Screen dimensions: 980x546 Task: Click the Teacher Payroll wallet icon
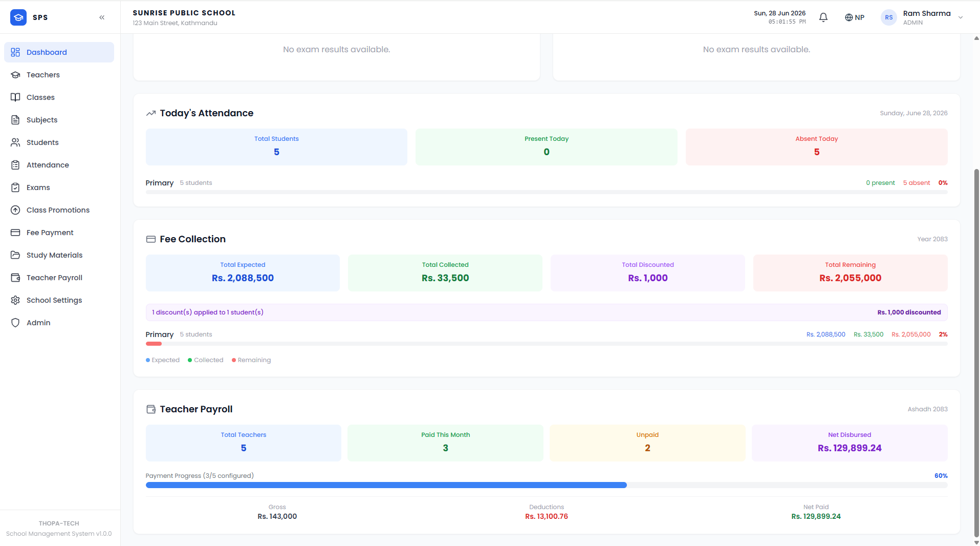pyautogui.click(x=15, y=278)
